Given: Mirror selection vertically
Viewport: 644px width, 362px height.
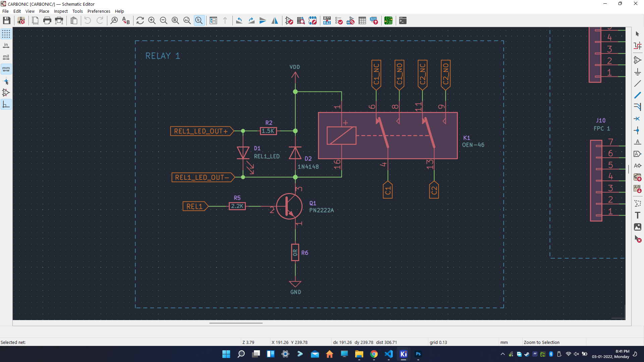Looking at the screenshot, I should (263, 21).
